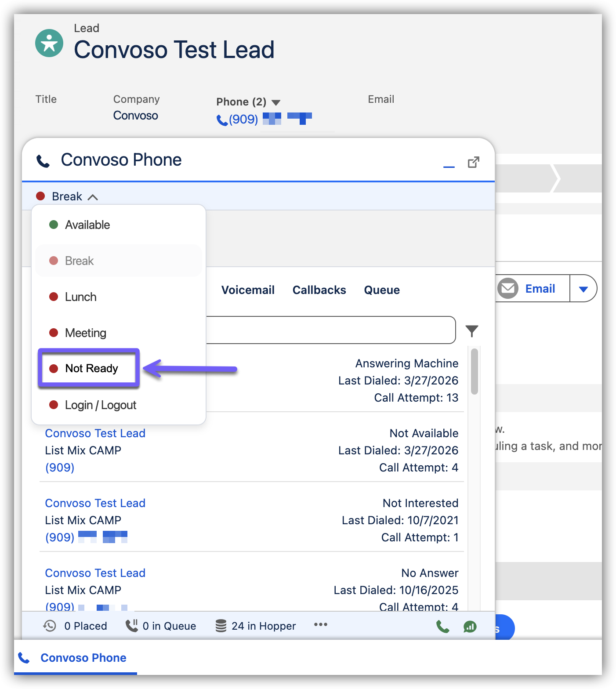Click the three-dot more options icon
Viewport: 616px width, 689px height.
click(x=320, y=625)
